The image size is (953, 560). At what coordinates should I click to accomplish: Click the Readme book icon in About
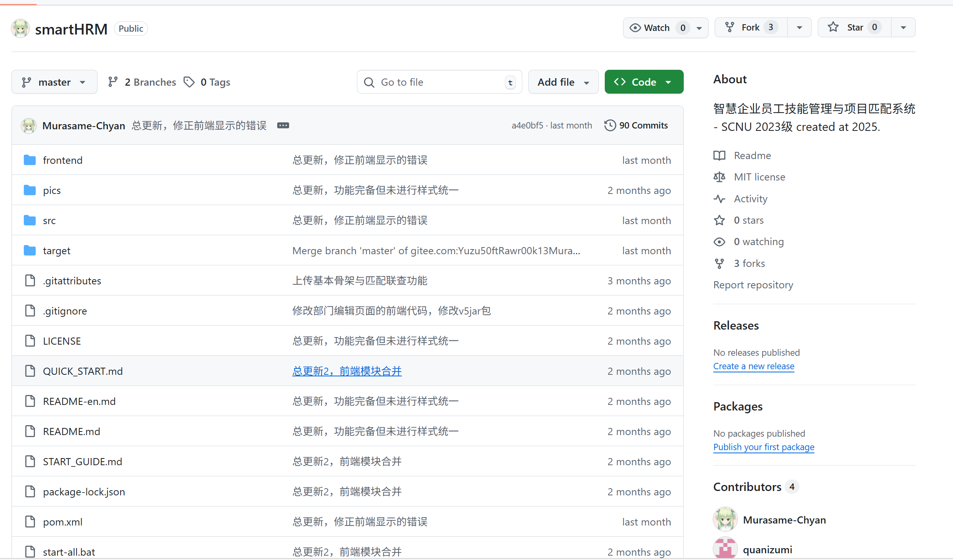coord(719,155)
